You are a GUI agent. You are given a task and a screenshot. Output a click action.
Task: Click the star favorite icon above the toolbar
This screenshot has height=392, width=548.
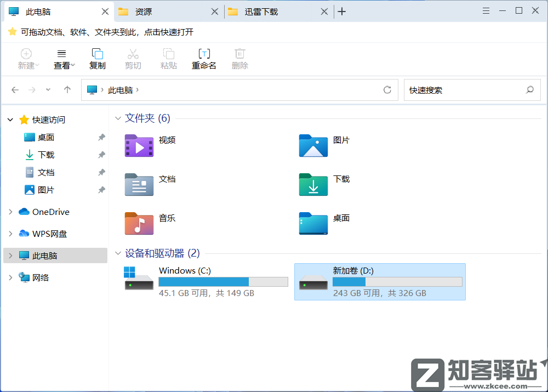tap(12, 32)
